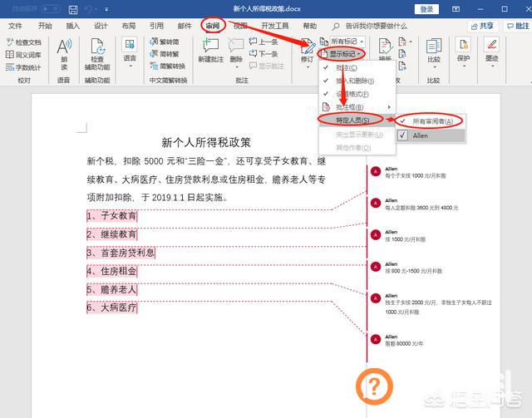This screenshot has height=418, width=532.
Task: Click the 共享 share button
Action: click(482, 26)
